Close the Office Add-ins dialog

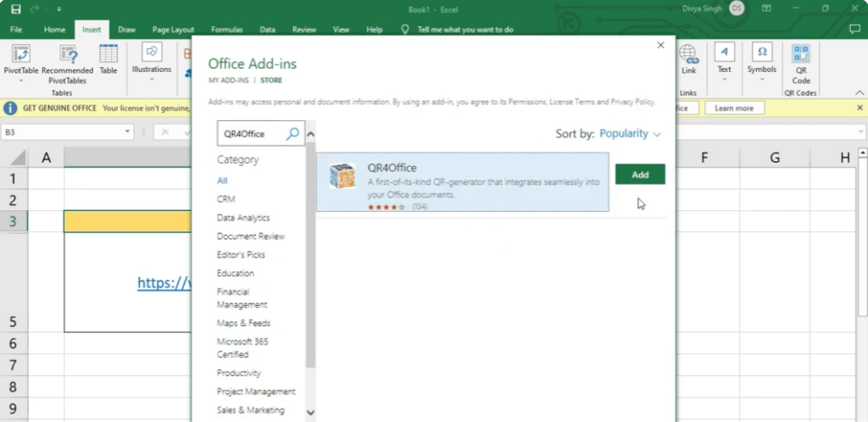660,46
